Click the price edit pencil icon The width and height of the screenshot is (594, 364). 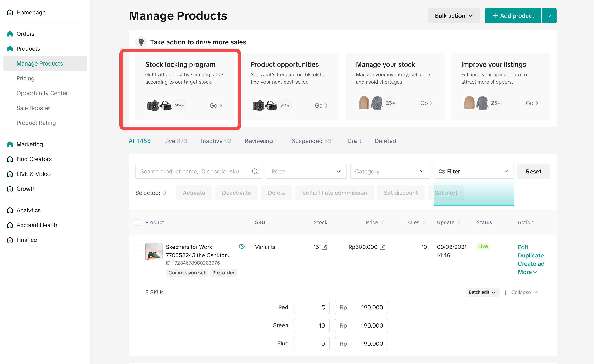[x=383, y=247]
